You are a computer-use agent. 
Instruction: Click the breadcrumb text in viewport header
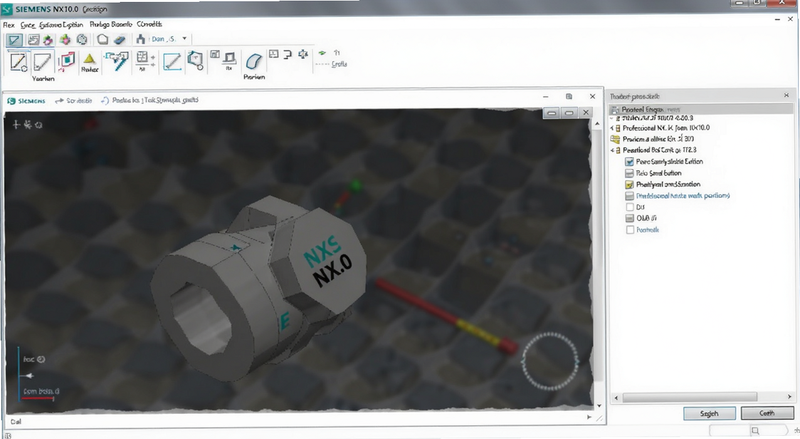click(x=155, y=100)
